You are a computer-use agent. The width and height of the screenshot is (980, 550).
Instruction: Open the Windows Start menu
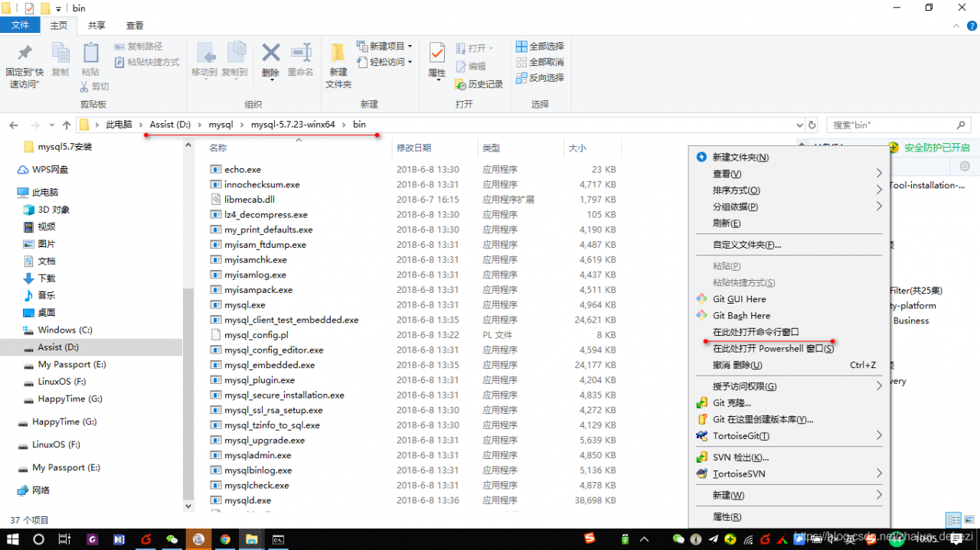[x=13, y=539]
